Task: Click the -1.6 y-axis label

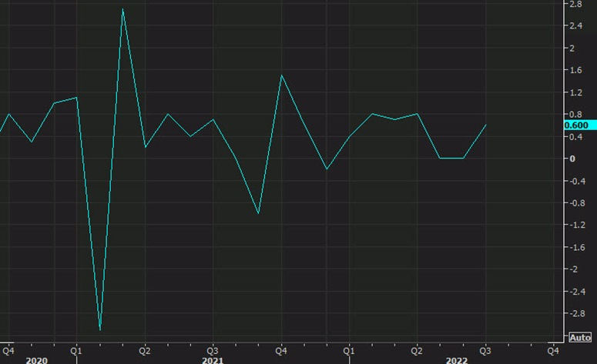Action: click(576, 247)
